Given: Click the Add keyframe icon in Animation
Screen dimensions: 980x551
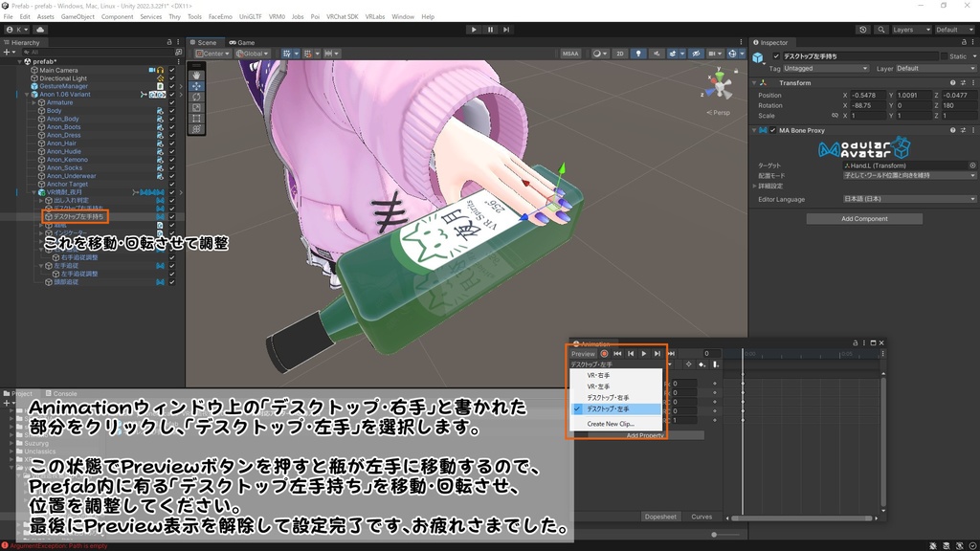Looking at the screenshot, I should [x=702, y=364].
